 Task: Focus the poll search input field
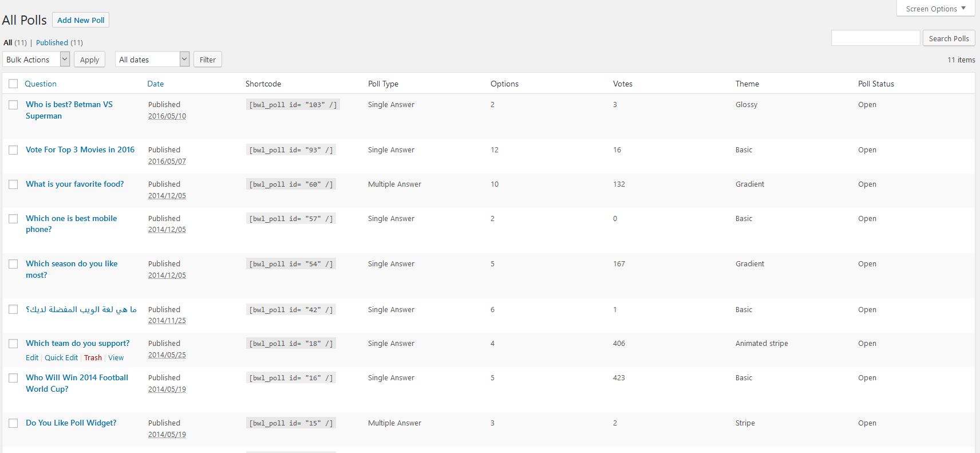pyautogui.click(x=875, y=38)
